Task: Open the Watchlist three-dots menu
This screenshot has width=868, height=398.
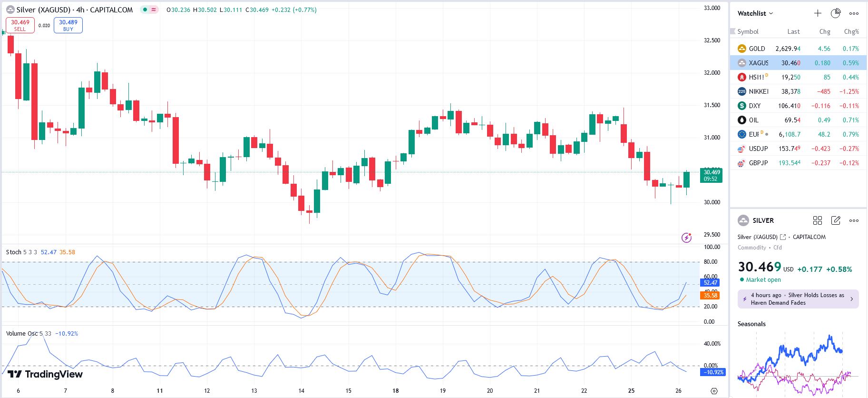Action: coord(854,13)
